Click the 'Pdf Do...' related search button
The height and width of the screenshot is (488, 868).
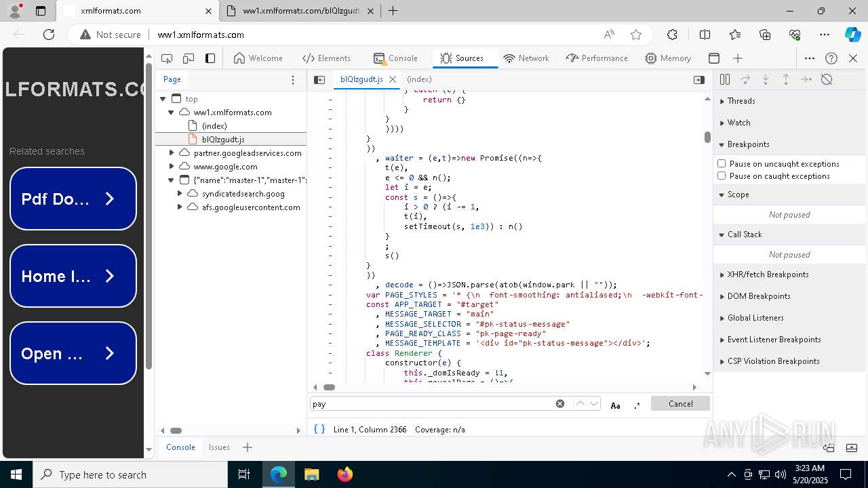coord(73,199)
